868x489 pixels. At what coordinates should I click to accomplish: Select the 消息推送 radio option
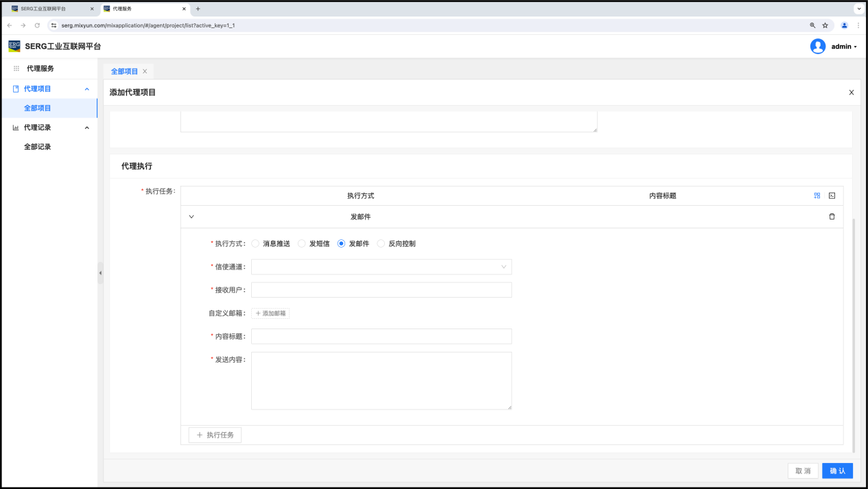[x=256, y=243]
